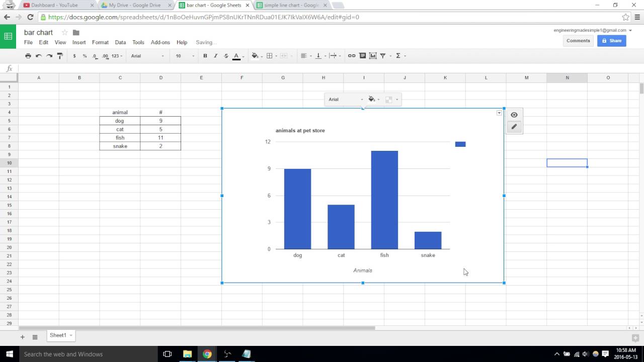Image resolution: width=644 pixels, height=362 pixels.
Task: Click the chart title 'animals at pet store'
Action: (x=300, y=131)
